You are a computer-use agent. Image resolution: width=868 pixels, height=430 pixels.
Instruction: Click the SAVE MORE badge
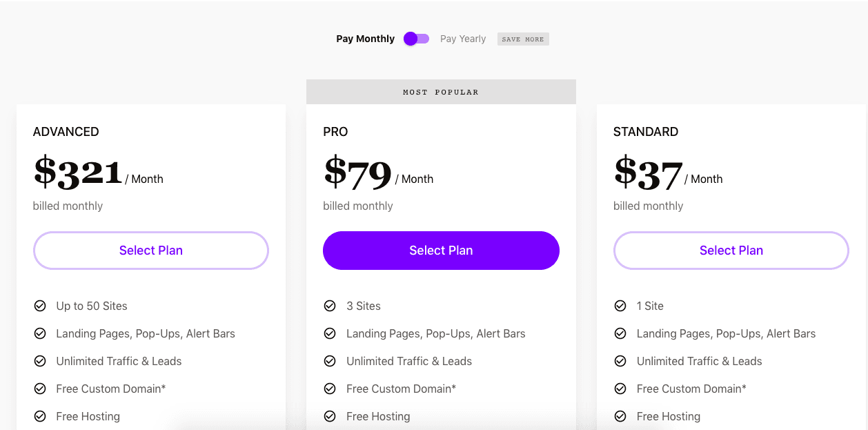523,39
